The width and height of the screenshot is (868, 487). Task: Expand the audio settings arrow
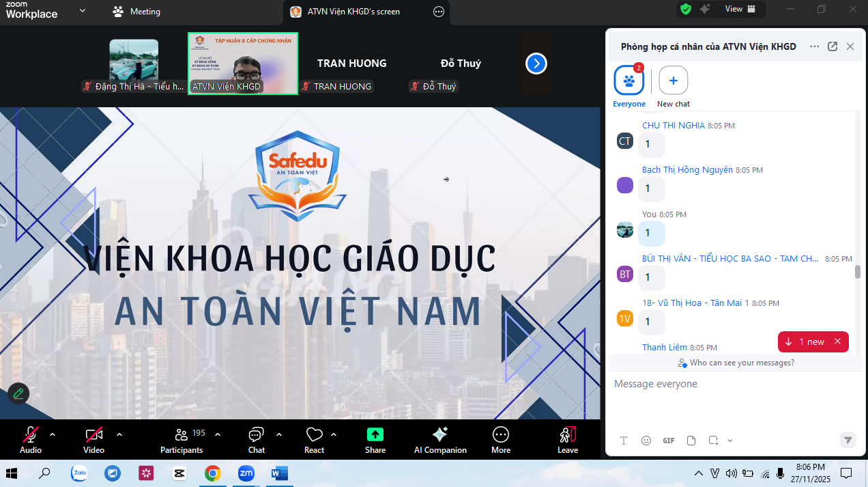coord(53,434)
